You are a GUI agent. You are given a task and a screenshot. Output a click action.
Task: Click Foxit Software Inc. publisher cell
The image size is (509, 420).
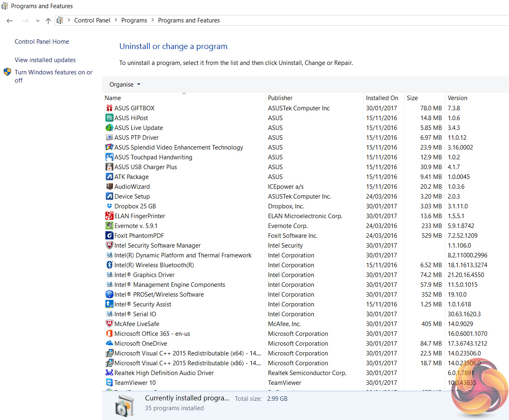[x=292, y=236]
